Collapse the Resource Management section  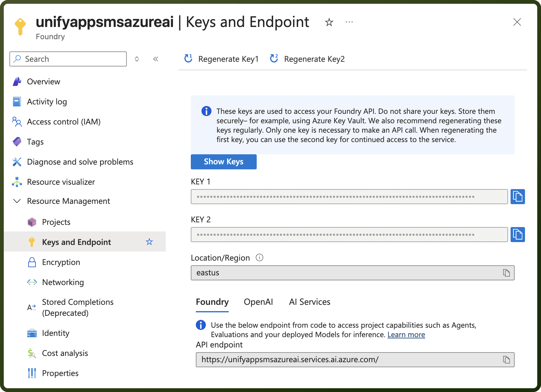[x=17, y=201]
